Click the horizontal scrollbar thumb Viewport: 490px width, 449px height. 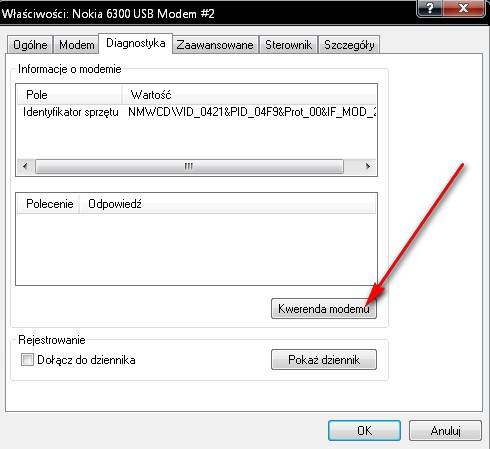click(189, 166)
